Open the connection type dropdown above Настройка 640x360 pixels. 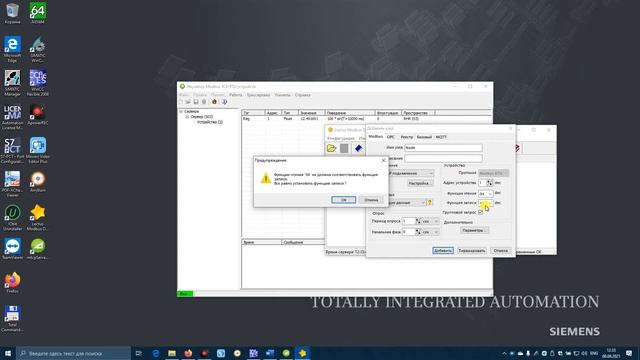tap(410, 173)
